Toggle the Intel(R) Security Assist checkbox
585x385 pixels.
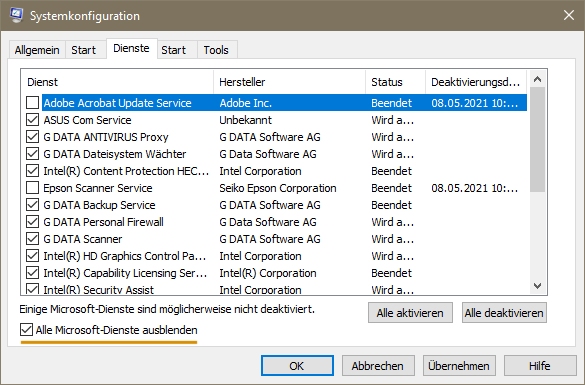[x=32, y=289]
